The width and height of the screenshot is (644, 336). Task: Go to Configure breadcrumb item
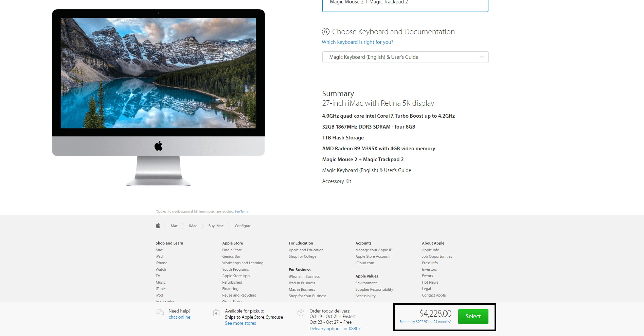pyautogui.click(x=243, y=225)
